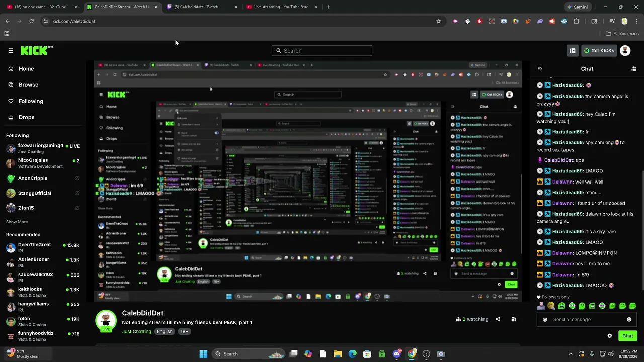Click the KICK logo
The image size is (644, 362).
(37, 50)
